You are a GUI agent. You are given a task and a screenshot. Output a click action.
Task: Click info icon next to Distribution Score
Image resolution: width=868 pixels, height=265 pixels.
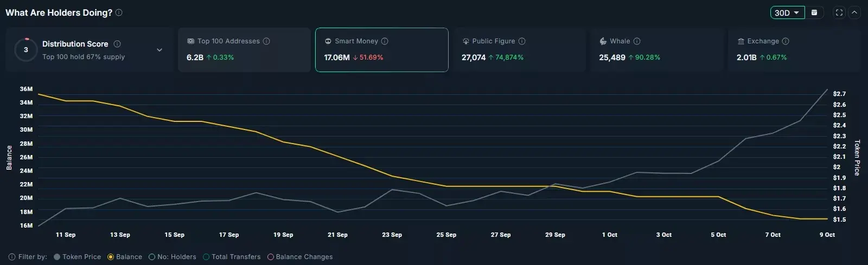tap(117, 44)
